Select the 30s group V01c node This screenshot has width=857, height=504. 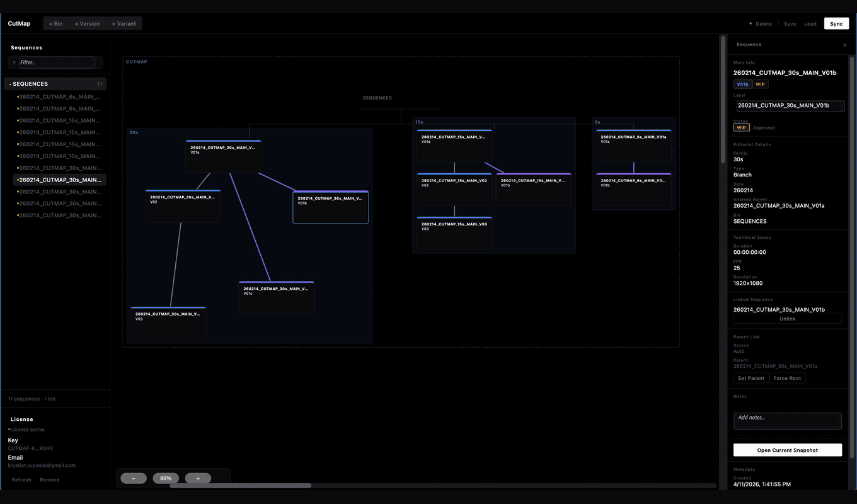click(276, 297)
